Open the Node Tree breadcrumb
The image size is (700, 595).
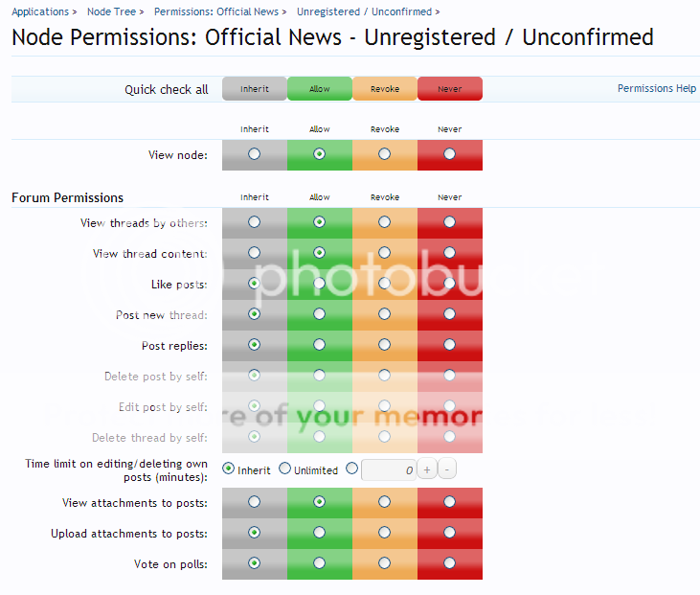click(111, 12)
